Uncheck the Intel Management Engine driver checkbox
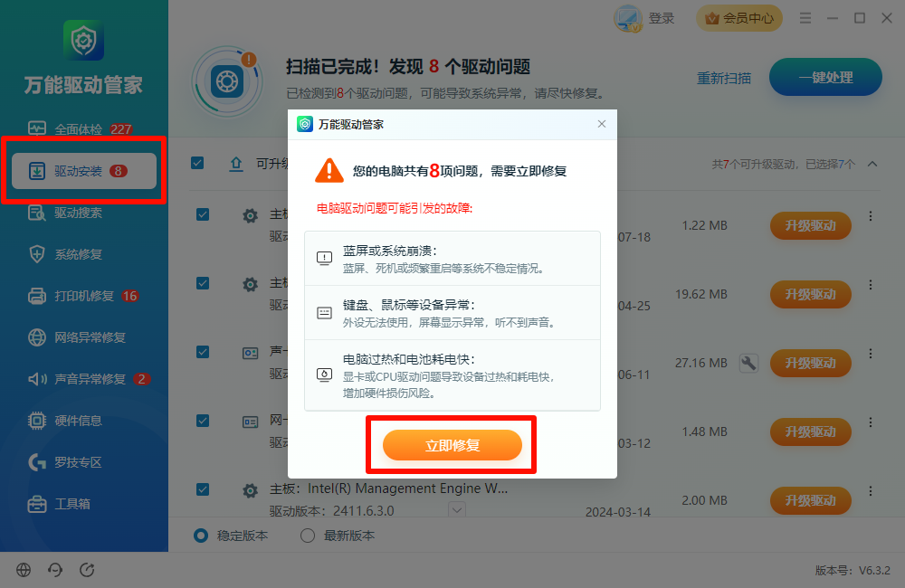The height and width of the screenshot is (588, 905). (x=203, y=489)
